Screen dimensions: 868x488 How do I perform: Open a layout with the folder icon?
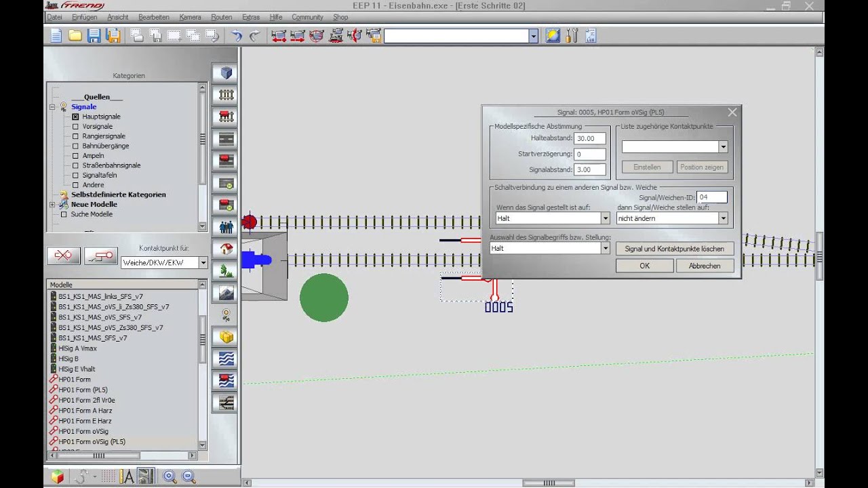[x=75, y=36]
